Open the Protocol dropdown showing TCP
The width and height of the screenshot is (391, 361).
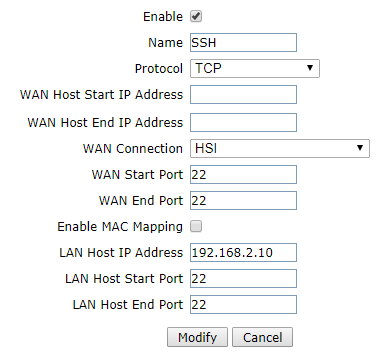[255, 68]
